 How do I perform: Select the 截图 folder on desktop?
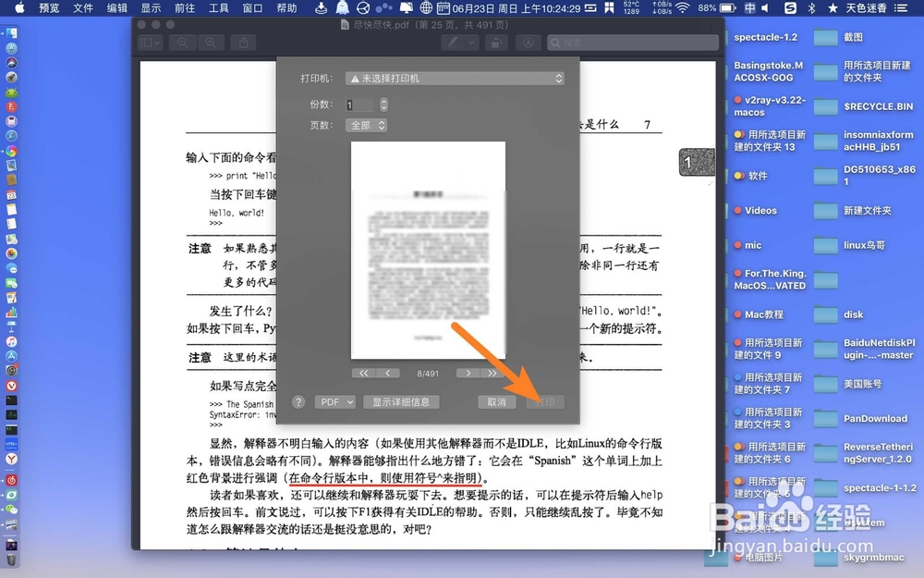click(825, 37)
